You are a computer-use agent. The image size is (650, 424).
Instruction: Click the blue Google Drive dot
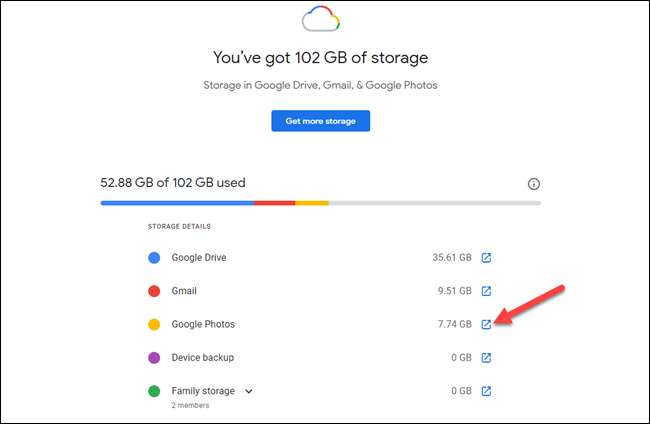click(155, 258)
